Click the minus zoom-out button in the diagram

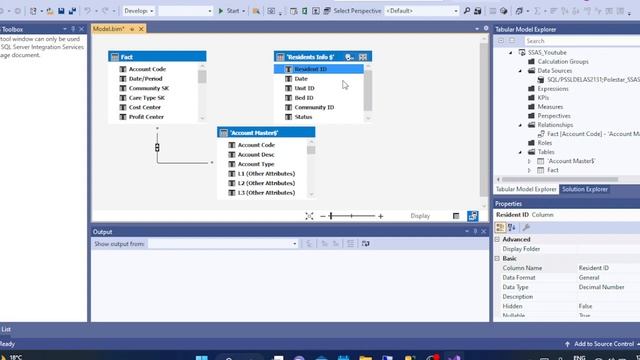click(x=323, y=216)
